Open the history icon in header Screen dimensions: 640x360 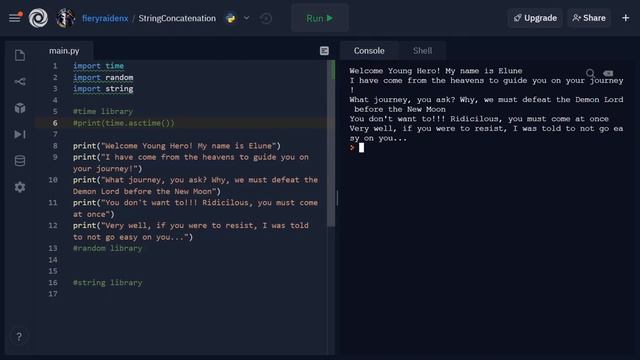click(266, 18)
